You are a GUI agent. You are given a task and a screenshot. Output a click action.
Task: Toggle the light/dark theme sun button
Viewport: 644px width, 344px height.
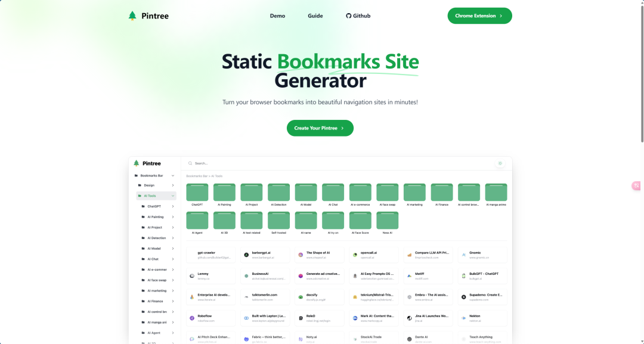click(x=500, y=163)
